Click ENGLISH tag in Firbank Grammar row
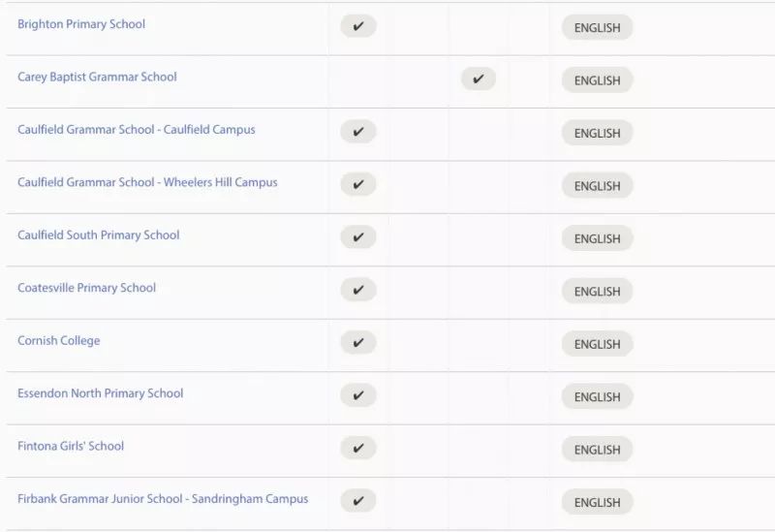The image size is (775, 532). (x=597, y=502)
